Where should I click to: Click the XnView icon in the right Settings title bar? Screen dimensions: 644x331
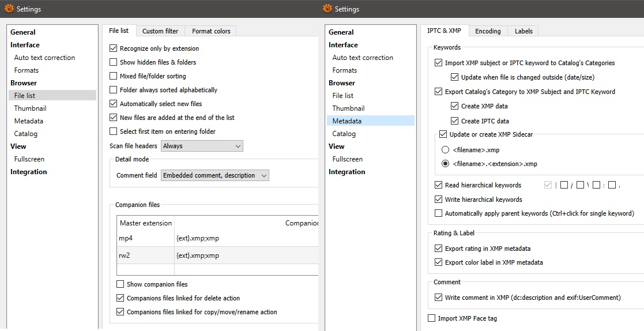(x=327, y=9)
